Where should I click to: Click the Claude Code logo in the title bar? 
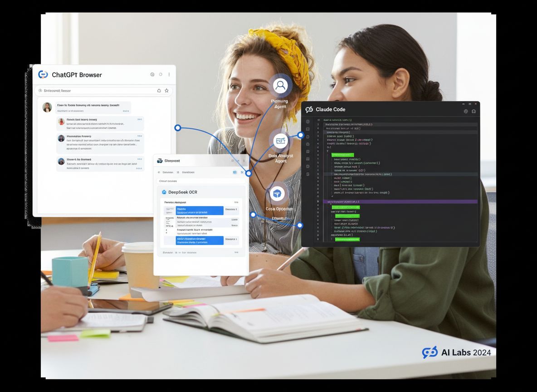309,109
